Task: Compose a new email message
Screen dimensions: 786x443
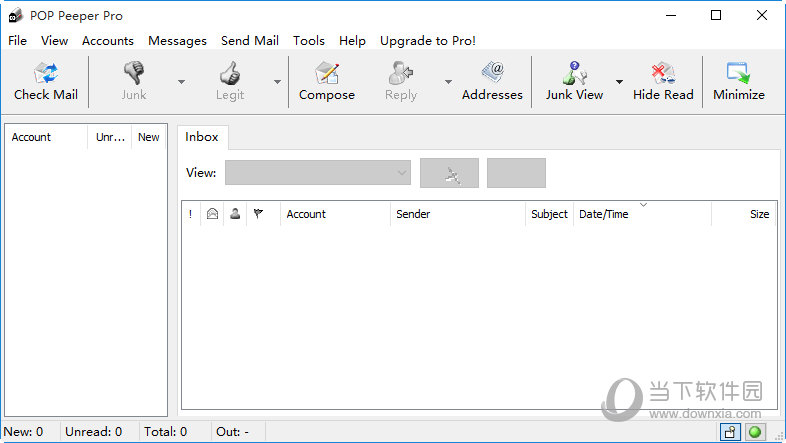Action: (x=327, y=81)
